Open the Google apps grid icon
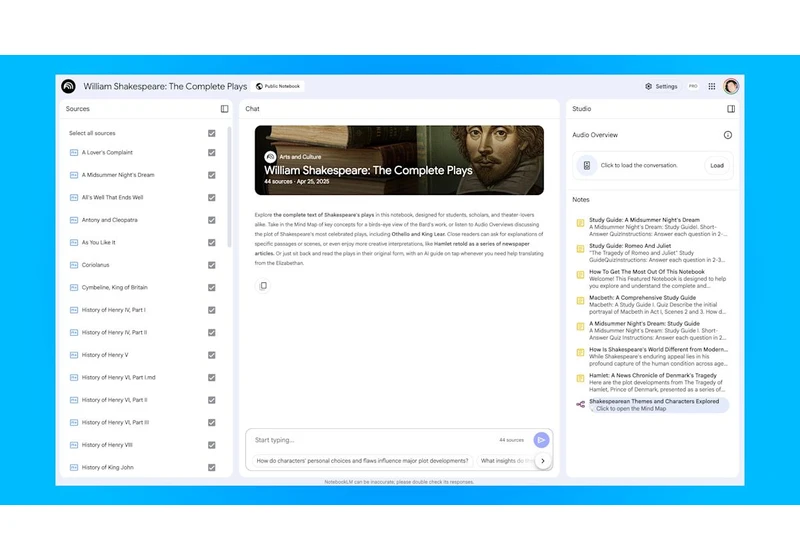The height and width of the screenshot is (560, 800). pyautogui.click(x=712, y=86)
